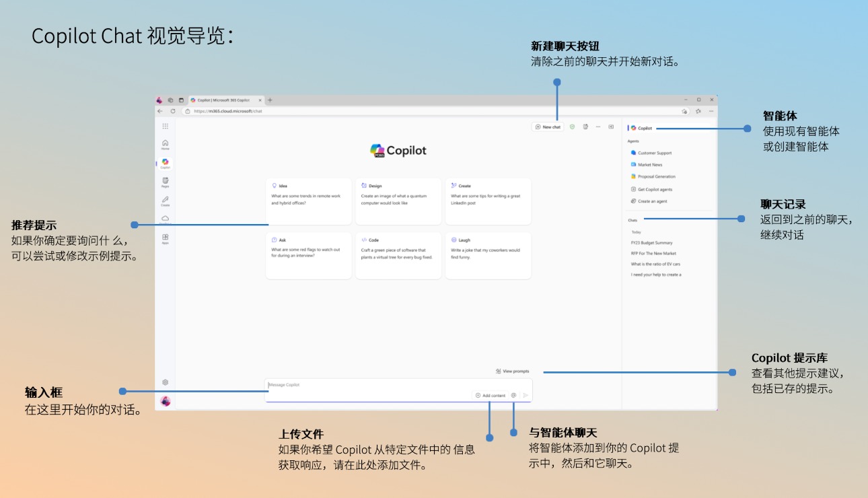868x498 pixels.
Task: Go to Home in the left sidebar
Action: pos(165,144)
